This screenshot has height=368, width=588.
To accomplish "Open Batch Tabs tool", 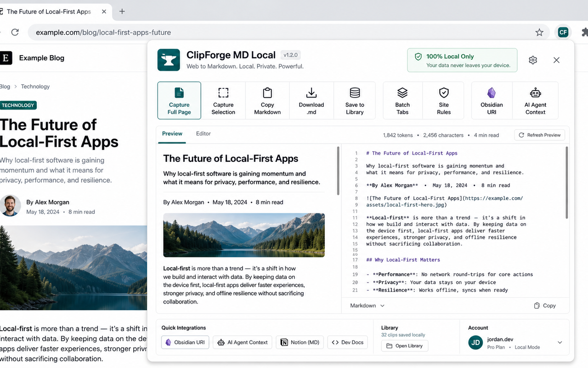I will pos(402,101).
